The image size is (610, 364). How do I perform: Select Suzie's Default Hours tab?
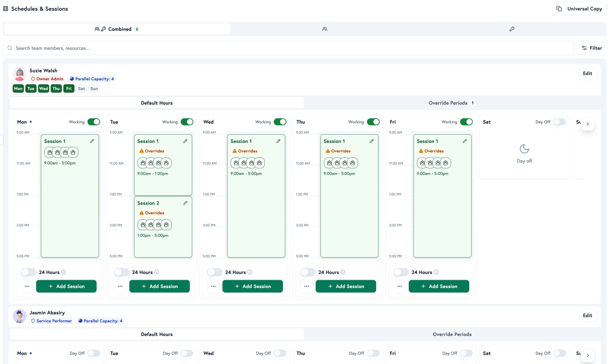156,103
